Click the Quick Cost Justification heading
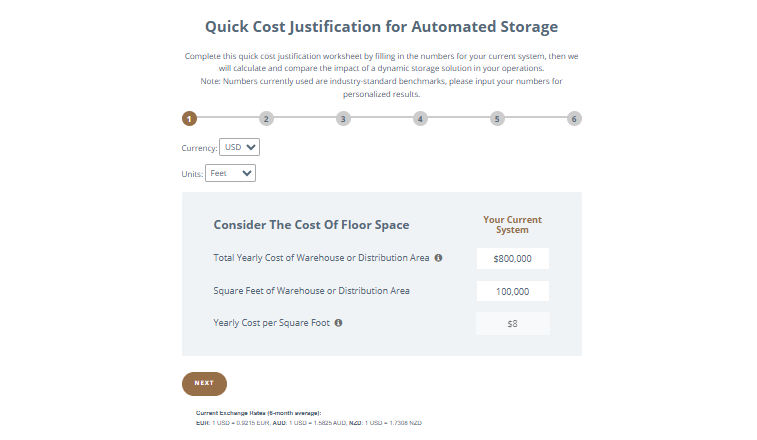 pos(381,26)
